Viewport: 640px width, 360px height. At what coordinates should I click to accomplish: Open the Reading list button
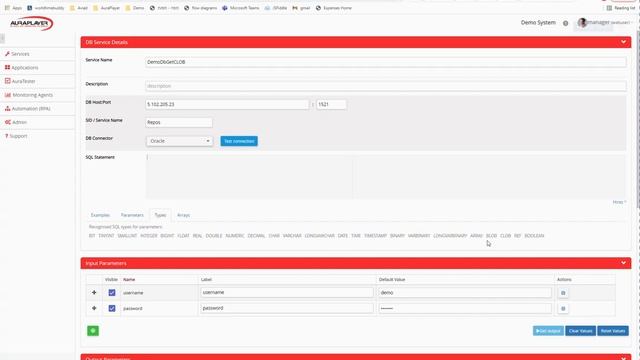point(621,8)
